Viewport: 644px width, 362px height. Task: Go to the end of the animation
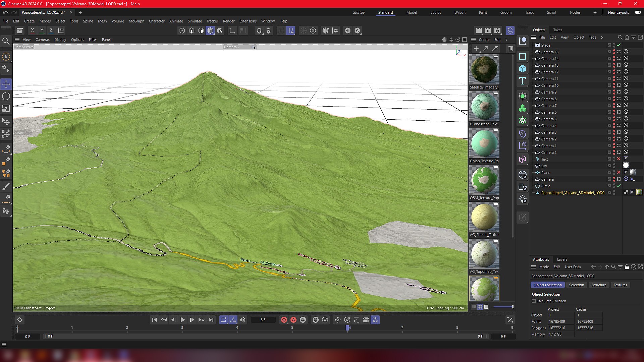pyautogui.click(x=211, y=320)
